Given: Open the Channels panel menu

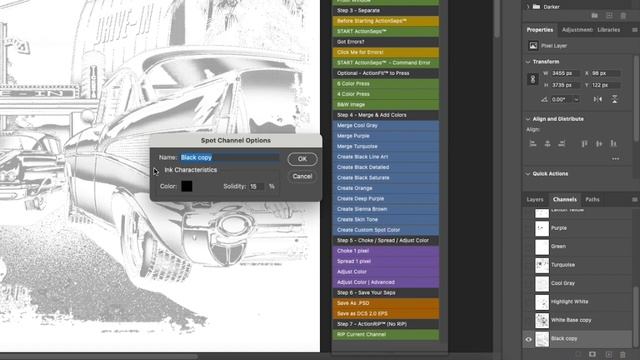Looking at the screenshot, I should click(634, 200).
